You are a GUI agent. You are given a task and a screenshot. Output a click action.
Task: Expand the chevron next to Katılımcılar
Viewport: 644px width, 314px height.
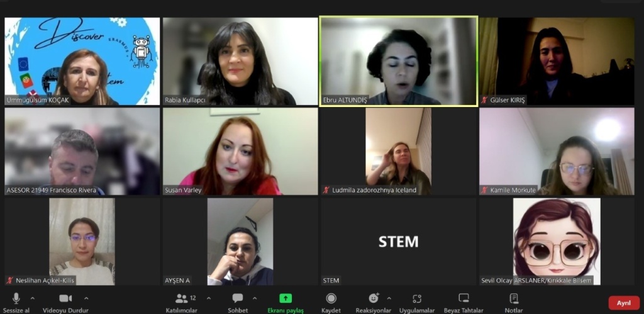click(209, 298)
